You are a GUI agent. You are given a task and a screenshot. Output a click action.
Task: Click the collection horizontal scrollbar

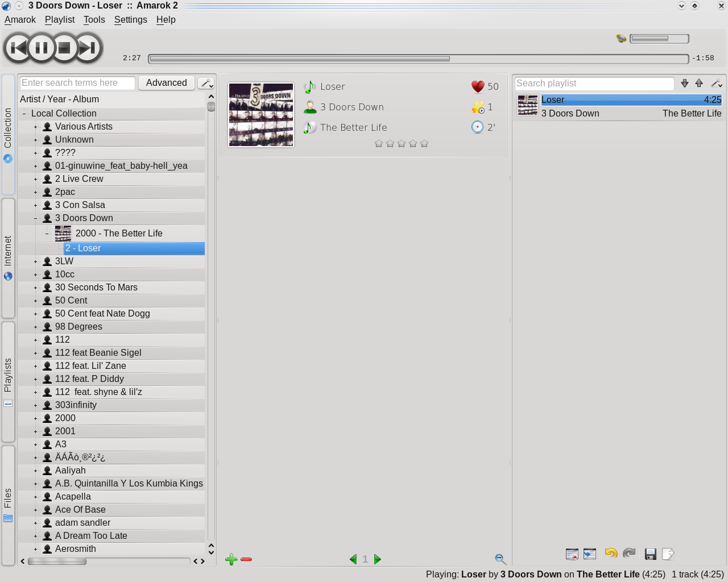[x=109, y=561]
